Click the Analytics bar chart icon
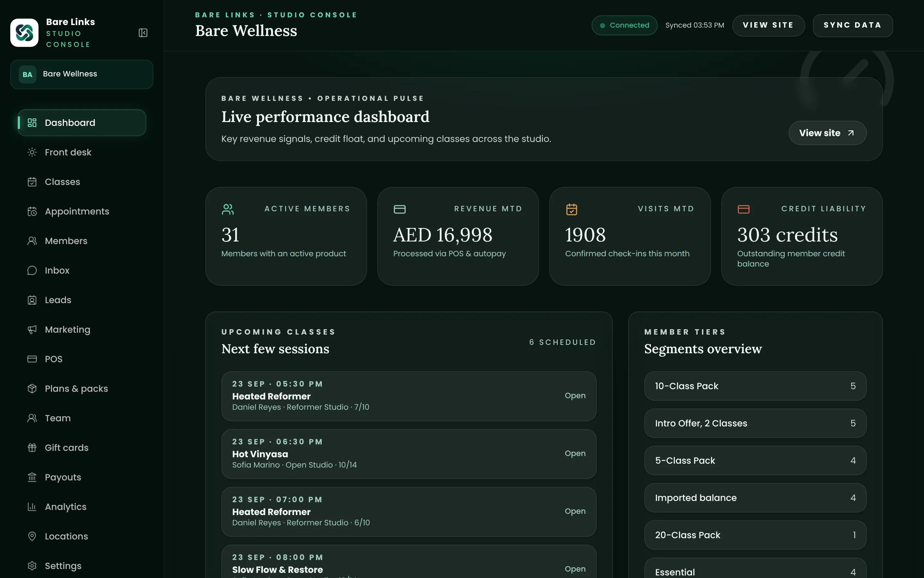This screenshot has height=578, width=924. pyautogui.click(x=32, y=506)
